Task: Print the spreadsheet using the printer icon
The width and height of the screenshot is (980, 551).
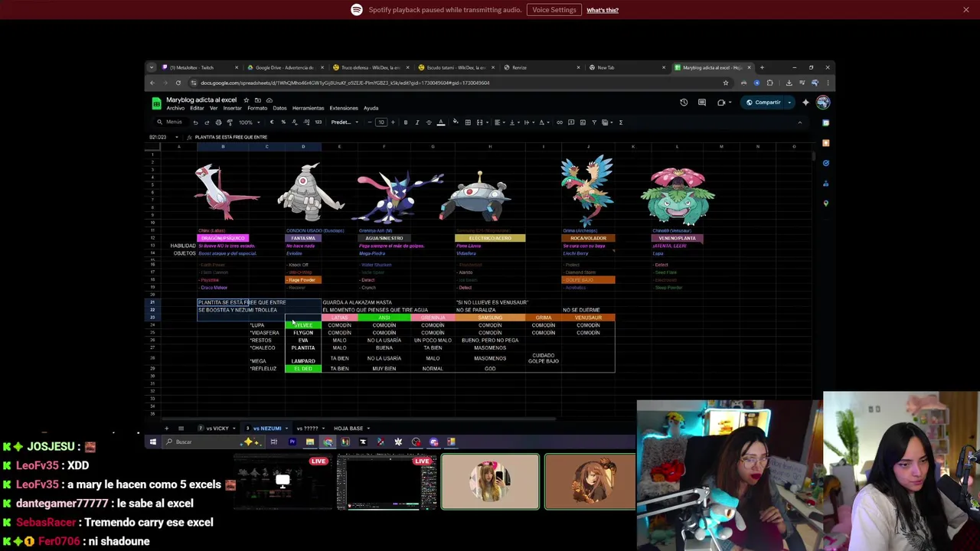Action: click(x=218, y=122)
